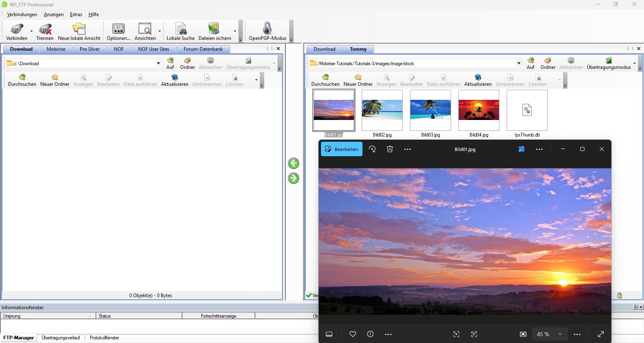Click the Bearbeiten button in photo viewer

342,149
